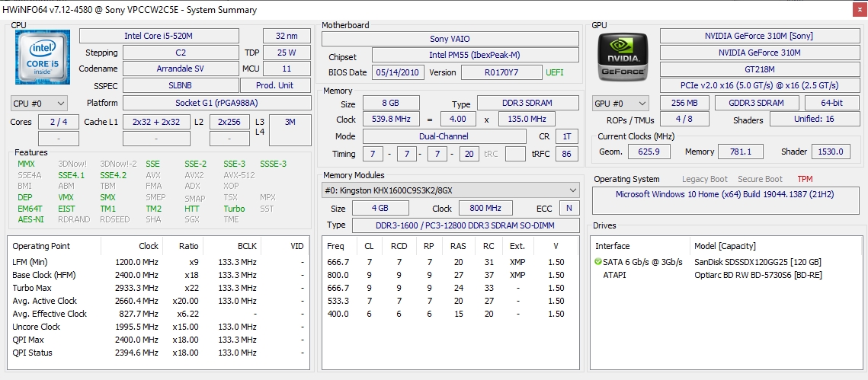Image resolution: width=868 pixels, height=380 pixels.
Task: Select the 800.0 XMP timing row
Action: tap(450, 275)
